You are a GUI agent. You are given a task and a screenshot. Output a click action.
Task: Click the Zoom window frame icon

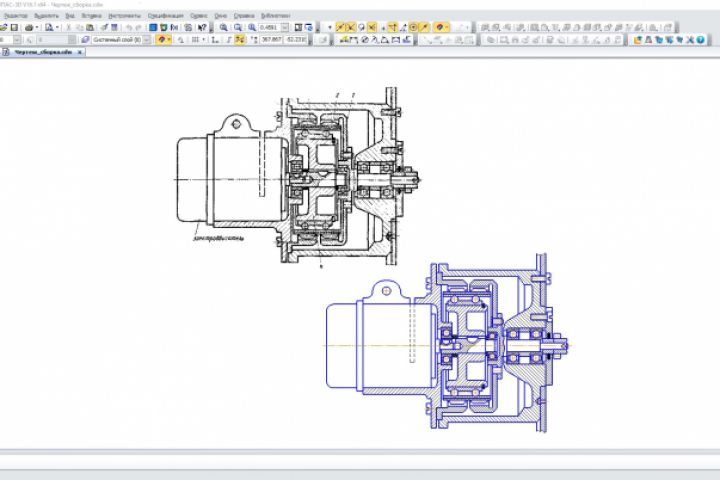(x=238, y=28)
